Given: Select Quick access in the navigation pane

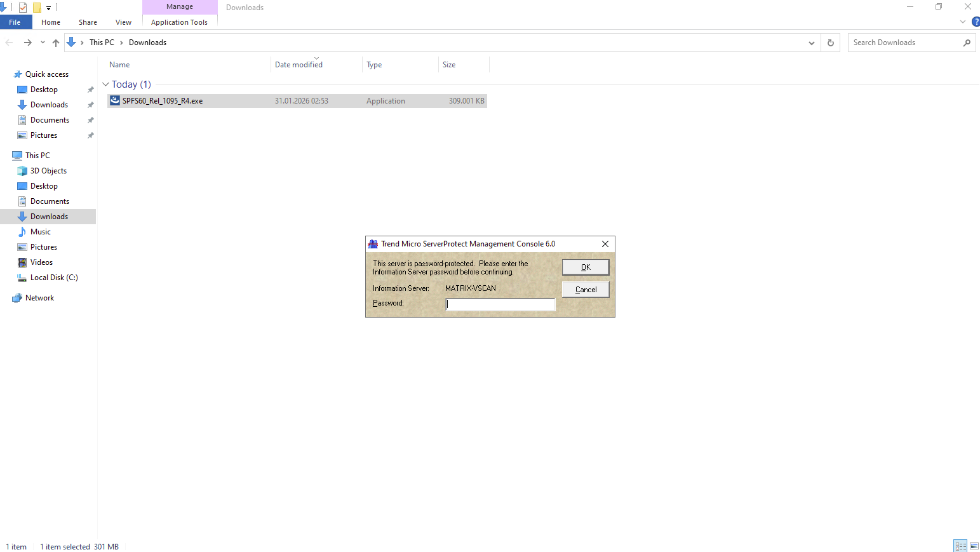Looking at the screenshot, I should click(47, 74).
